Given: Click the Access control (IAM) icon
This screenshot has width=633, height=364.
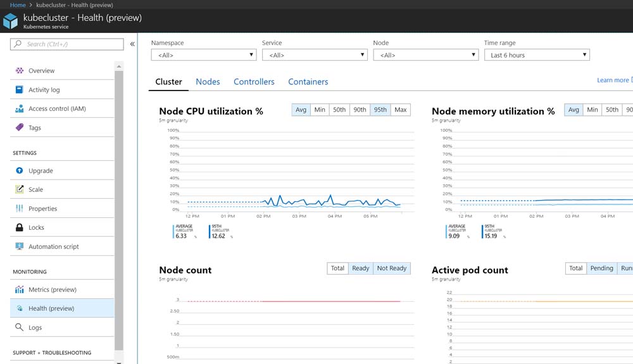Looking at the screenshot, I should (19, 109).
